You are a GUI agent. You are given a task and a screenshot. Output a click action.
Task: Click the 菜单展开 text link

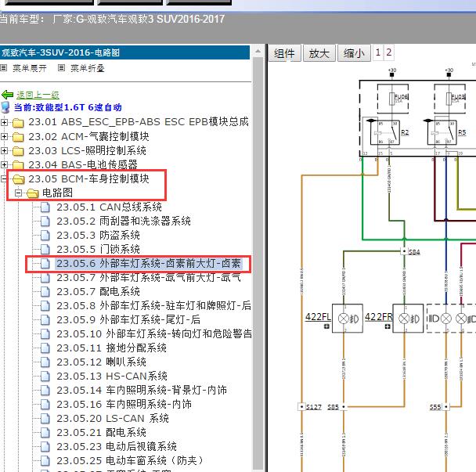[30, 68]
